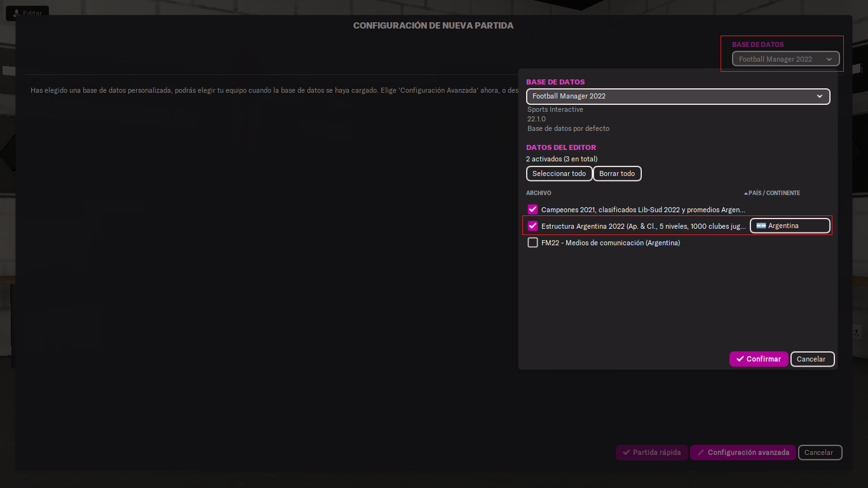Click the version '22.1.0' text
The height and width of the screenshot is (488, 868).
[536, 119]
